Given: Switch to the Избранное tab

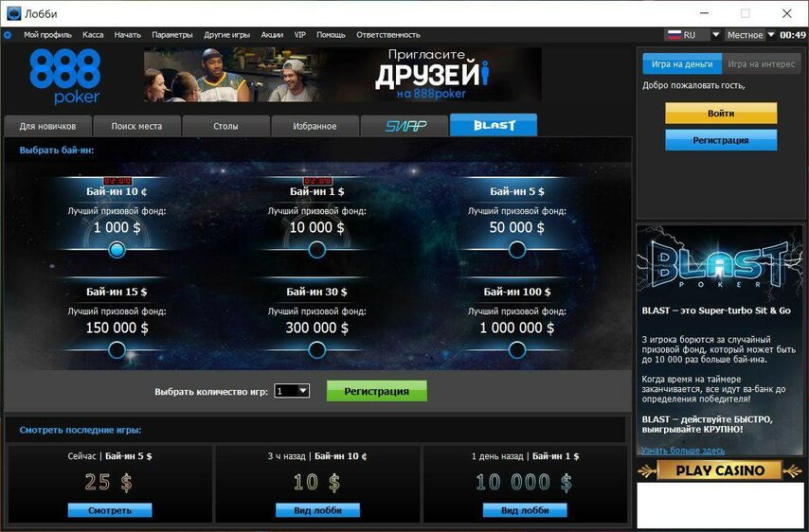Looking at the screenshot, I should 315,126.
